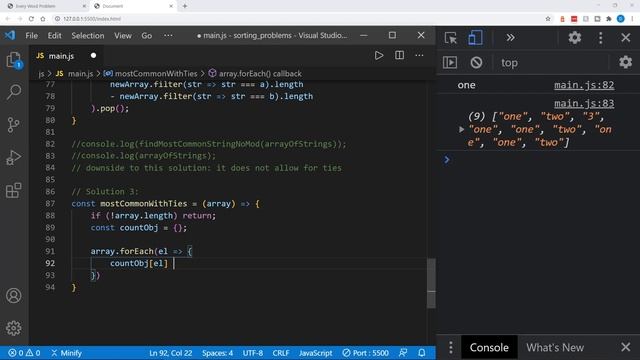Open editor More Actions ellipsis
Image resolution: width=640 pixels, height=360 pixels.
pyautogui.click(x=419, y=56)
